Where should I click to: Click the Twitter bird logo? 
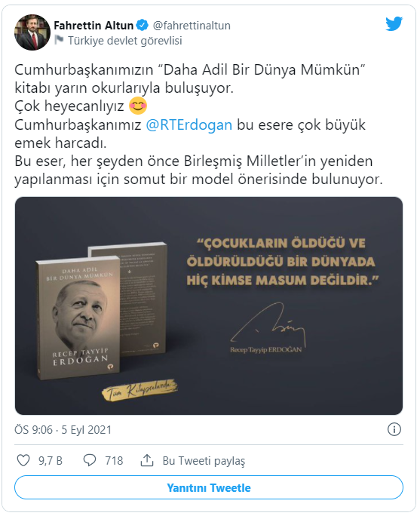pyautogui.click(x=394, y=24)
